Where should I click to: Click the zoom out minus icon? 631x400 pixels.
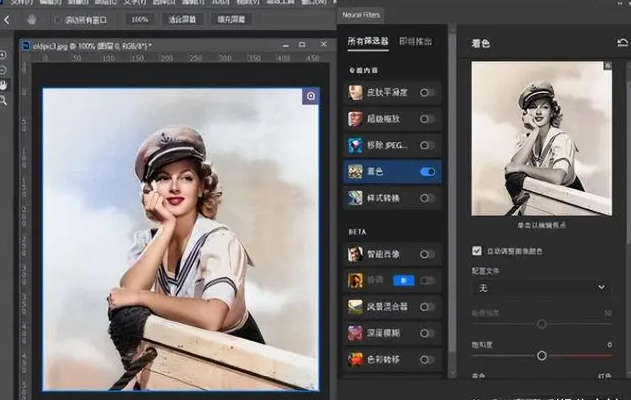4,70
